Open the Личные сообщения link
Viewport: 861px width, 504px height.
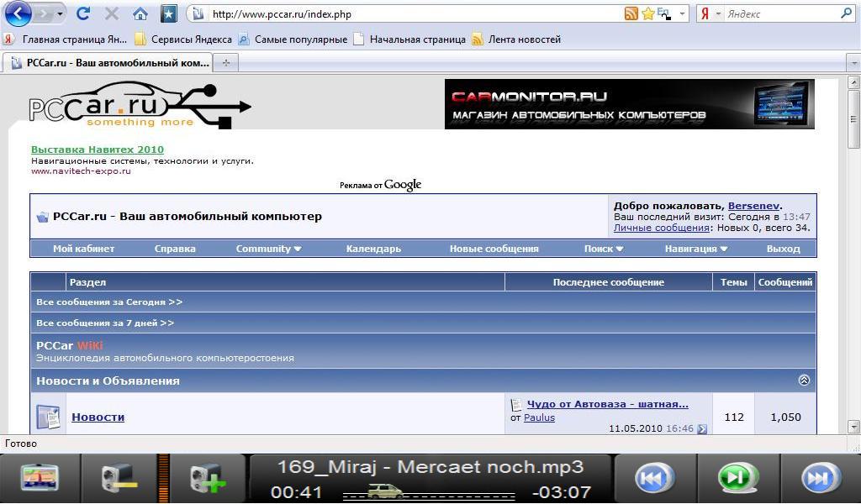tap(661, 228)
